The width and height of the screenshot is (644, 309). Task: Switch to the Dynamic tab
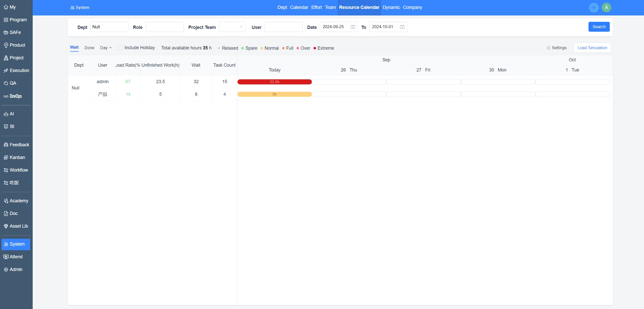click(391, 7)
